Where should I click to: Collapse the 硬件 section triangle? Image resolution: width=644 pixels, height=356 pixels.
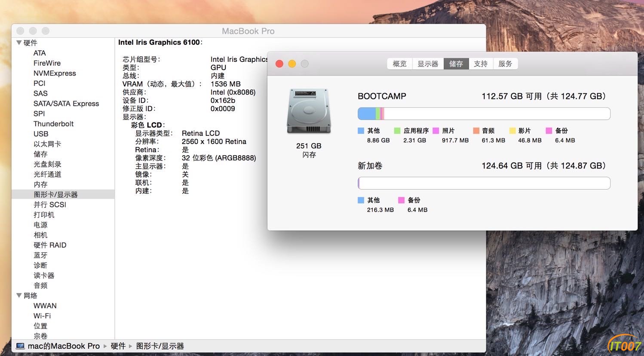pos(19,43)
